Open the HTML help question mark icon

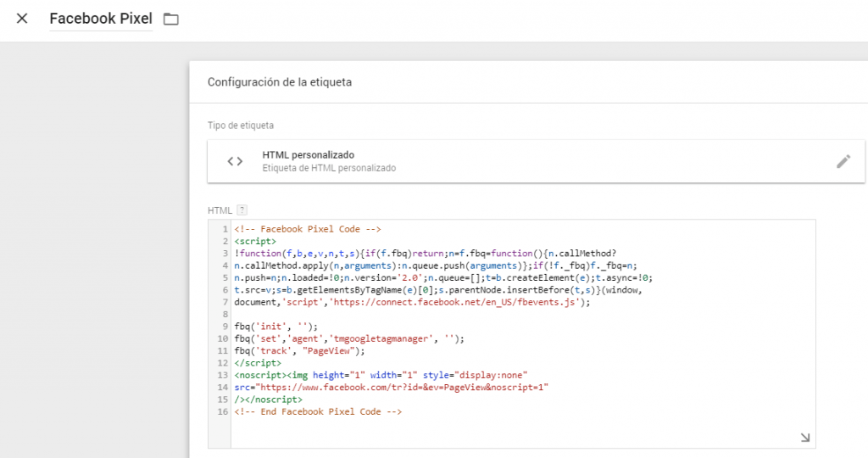point(242,209)
